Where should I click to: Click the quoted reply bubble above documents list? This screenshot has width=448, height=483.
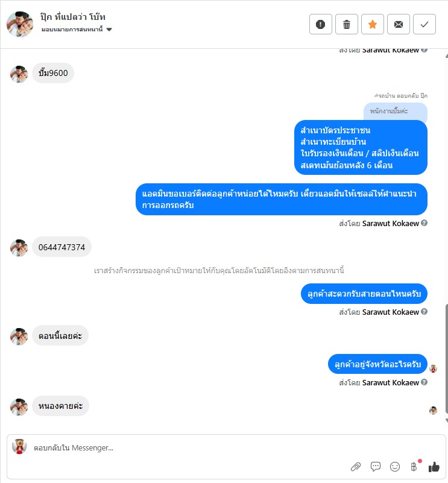(396, 111)
